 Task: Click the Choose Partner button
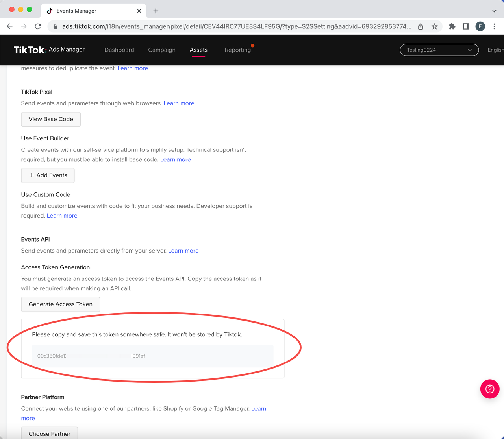coord(49,433)
